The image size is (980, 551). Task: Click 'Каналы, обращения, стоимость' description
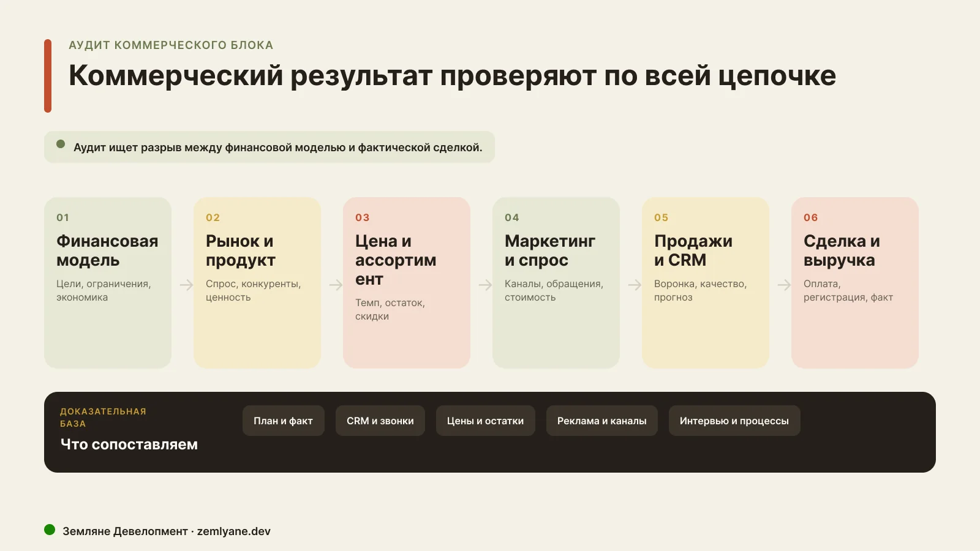click(554, 291)
